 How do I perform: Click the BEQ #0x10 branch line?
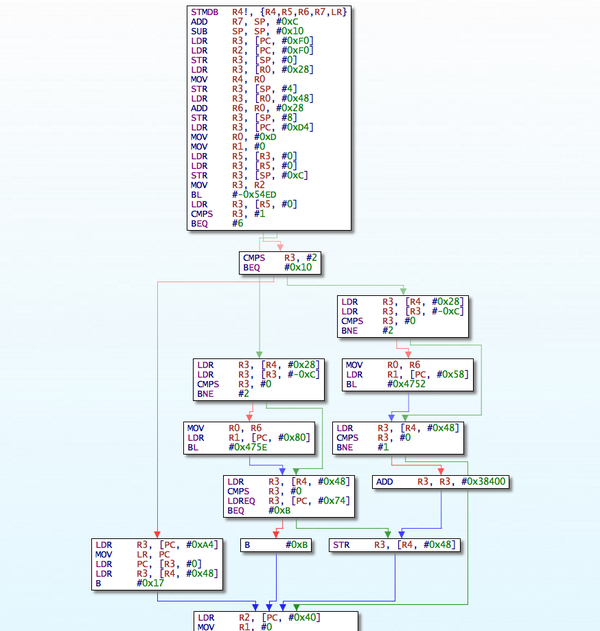277,268
